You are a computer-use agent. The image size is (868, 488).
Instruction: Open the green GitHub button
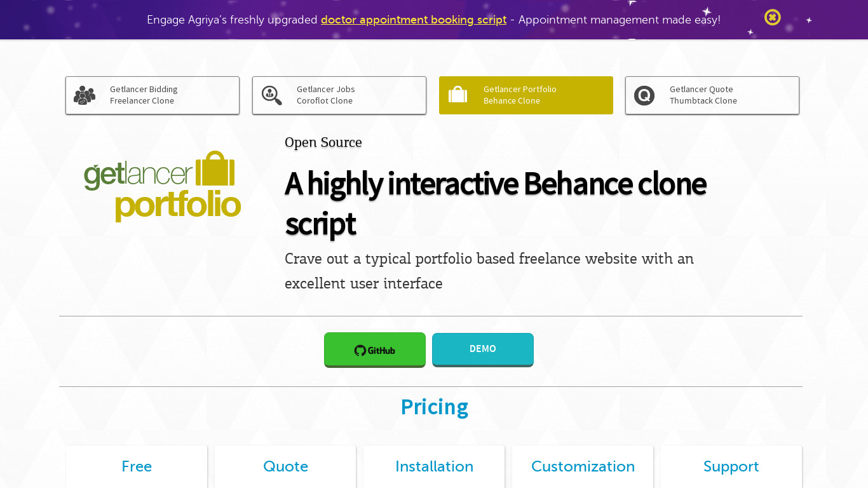pyautogui.click(x=375, y=349)
